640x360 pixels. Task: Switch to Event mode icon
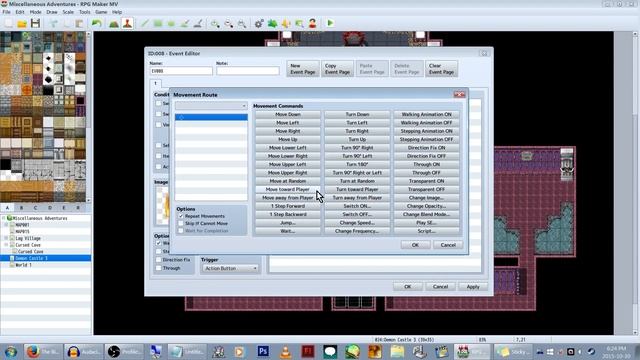(127, 23)
